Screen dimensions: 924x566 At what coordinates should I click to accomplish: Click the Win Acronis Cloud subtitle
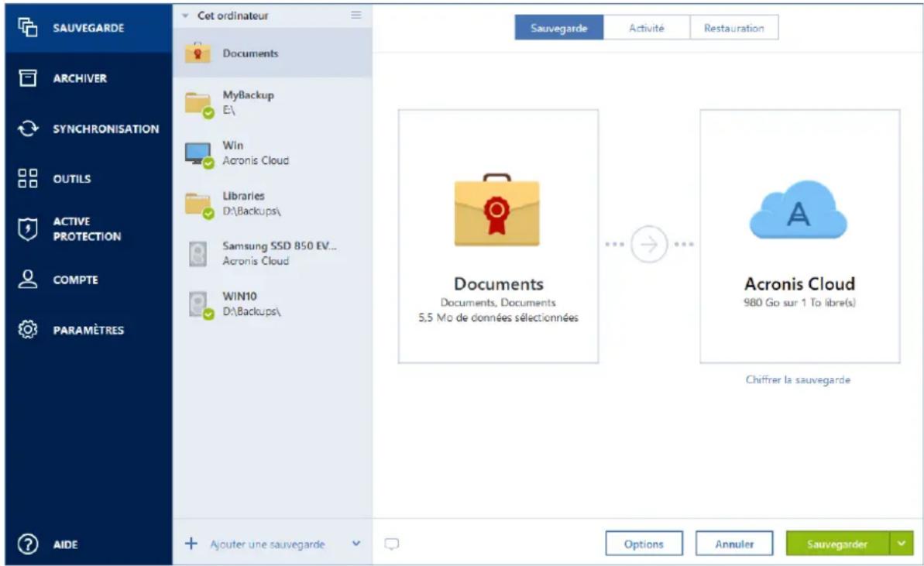click(256, 160)
